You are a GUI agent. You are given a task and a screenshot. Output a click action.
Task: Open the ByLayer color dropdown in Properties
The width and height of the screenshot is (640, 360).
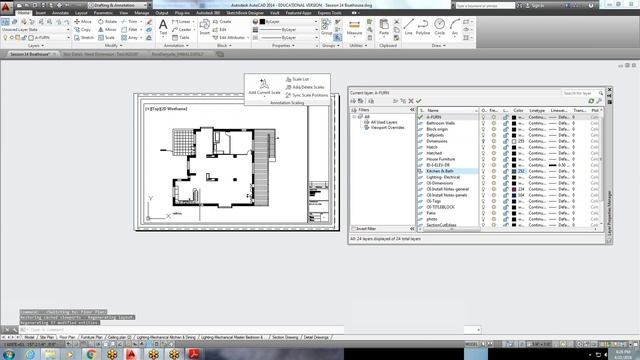coord(289,22)
